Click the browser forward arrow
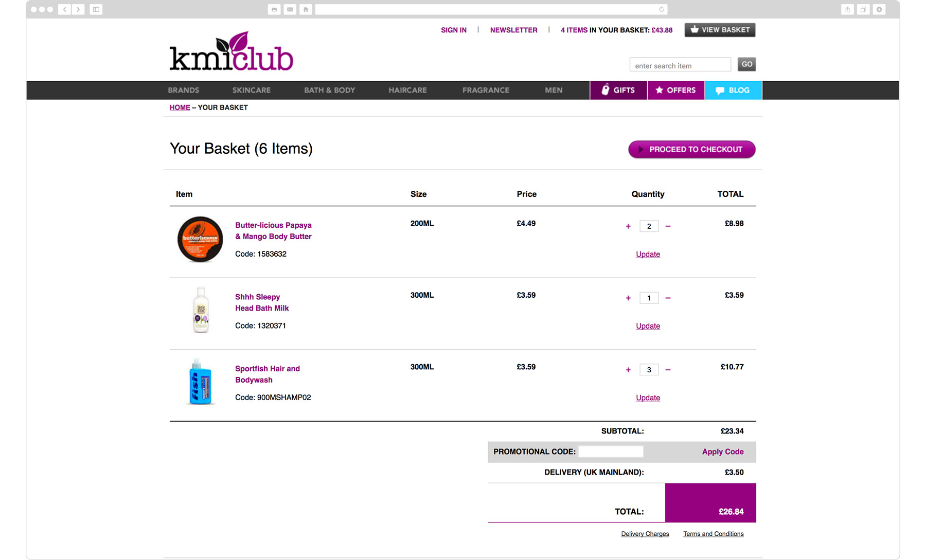 point(78,9)
